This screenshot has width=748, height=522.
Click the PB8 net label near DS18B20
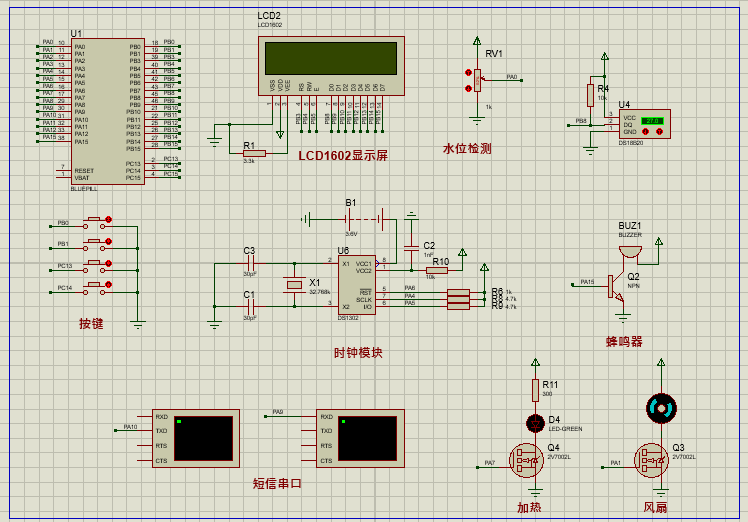(x=581, y=121)
